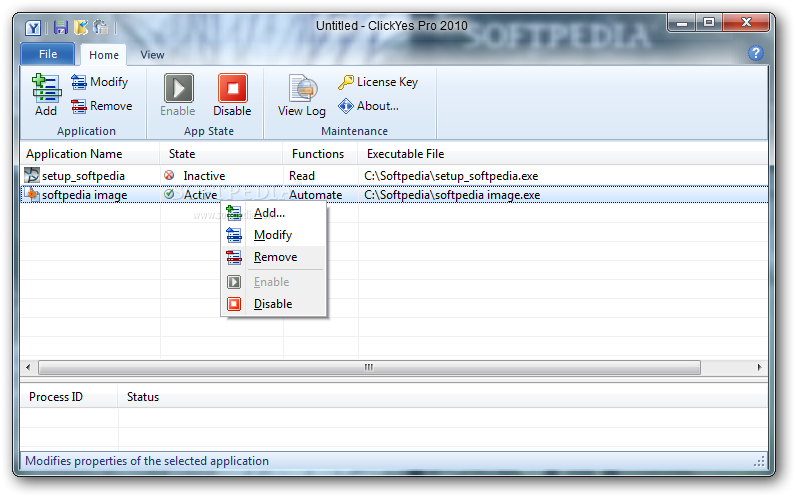Click the setup_softpedia row icon

31,175
